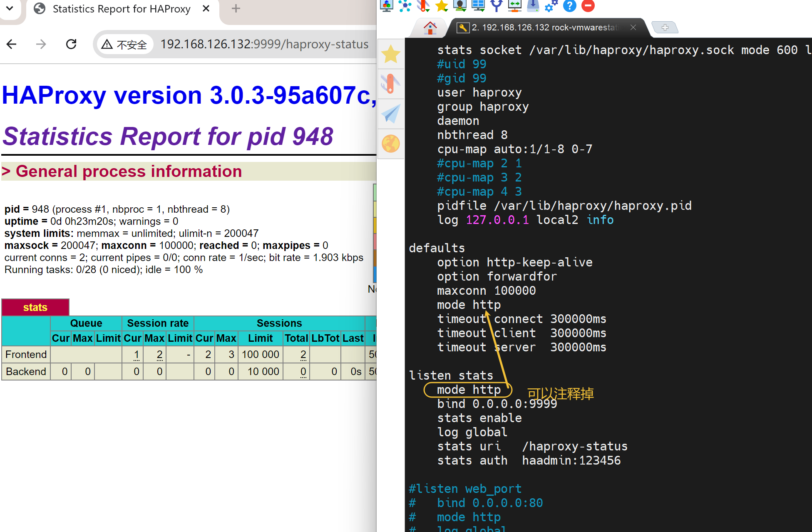
Task: Click the blue Help question mark icon
Action: pyautogui.click(x=569, y=5)
